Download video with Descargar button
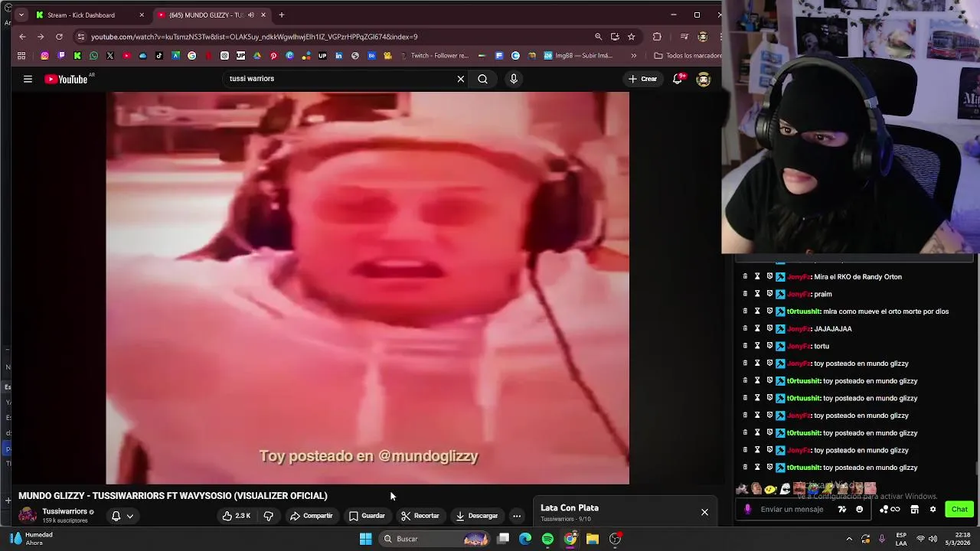 [476, 516]
